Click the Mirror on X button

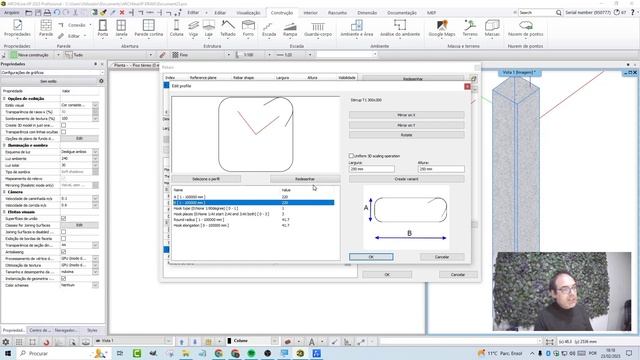pyautogui.click(x=406, y=115)
